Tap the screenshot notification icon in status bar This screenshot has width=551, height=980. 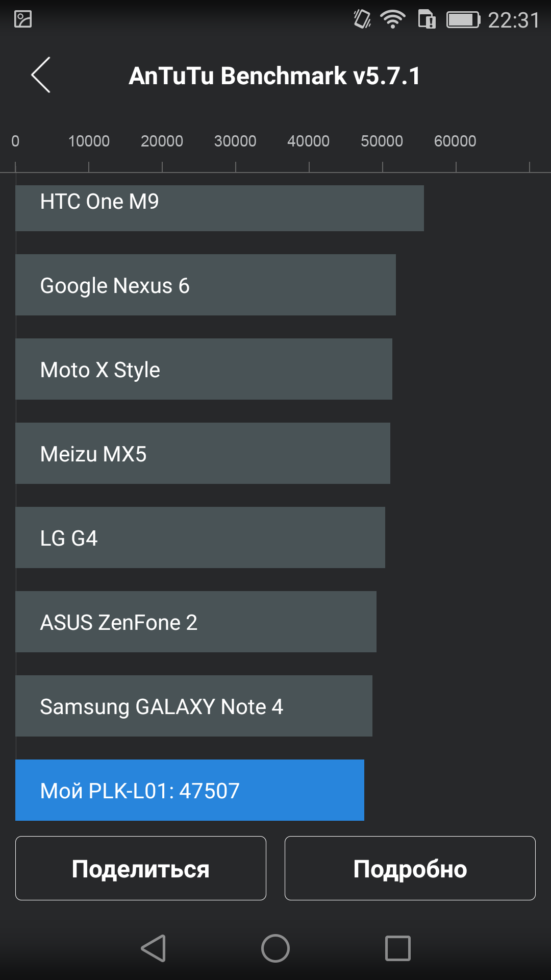coord(23,19)
